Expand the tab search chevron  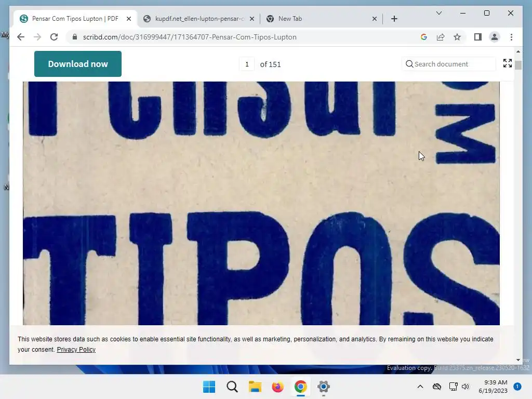(438, 13)
